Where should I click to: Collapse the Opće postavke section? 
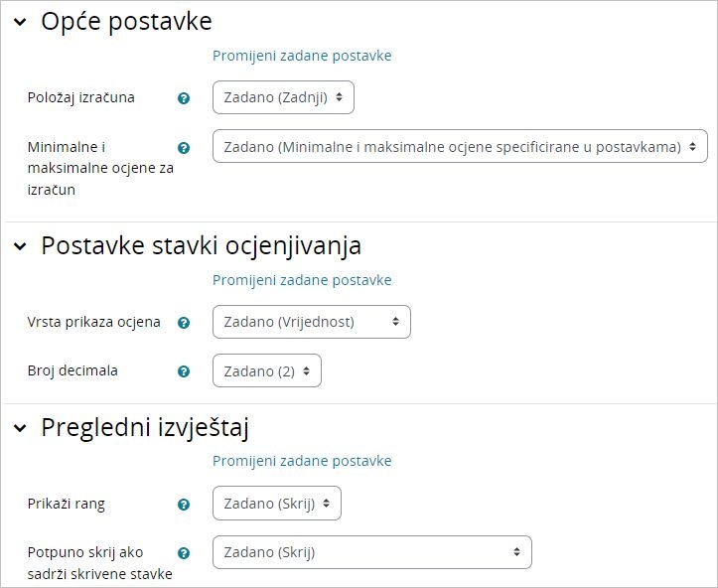20,23
